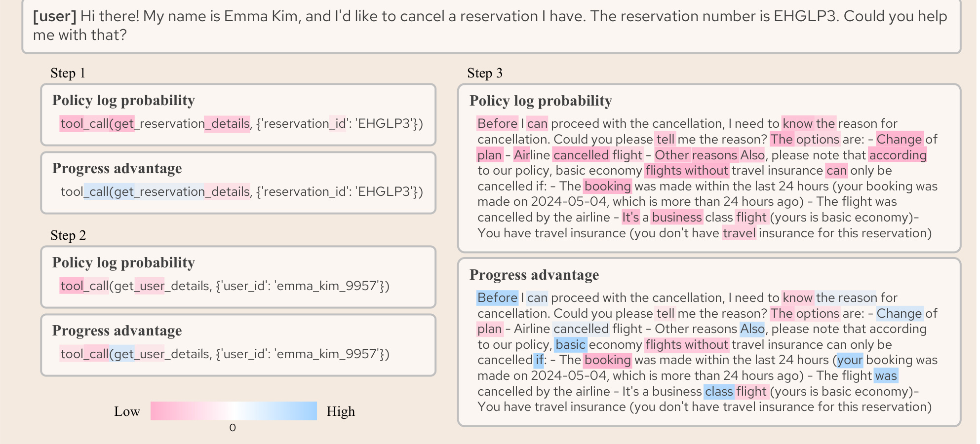Click the Low-to-High color gradient bar

point(234,411)
